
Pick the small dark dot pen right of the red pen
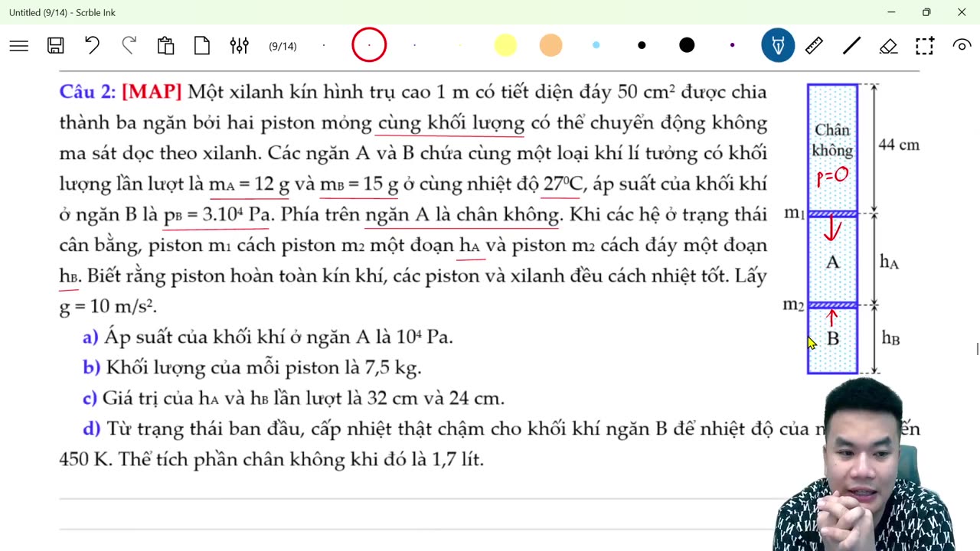click(x=414, y=46)
